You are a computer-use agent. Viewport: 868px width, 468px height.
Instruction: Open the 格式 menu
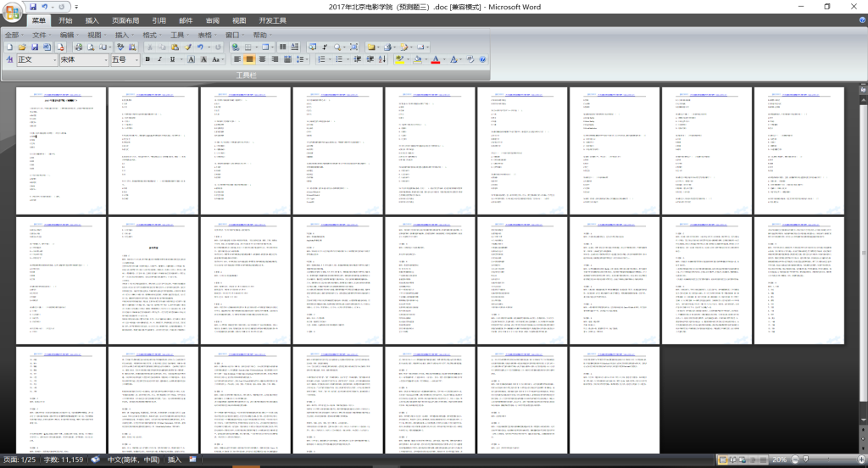pos(153,35)
